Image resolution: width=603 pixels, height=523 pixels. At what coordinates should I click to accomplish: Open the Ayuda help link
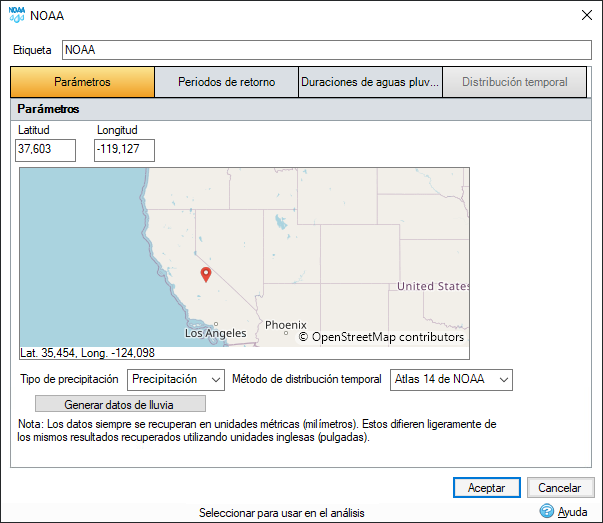pos(572,512)
